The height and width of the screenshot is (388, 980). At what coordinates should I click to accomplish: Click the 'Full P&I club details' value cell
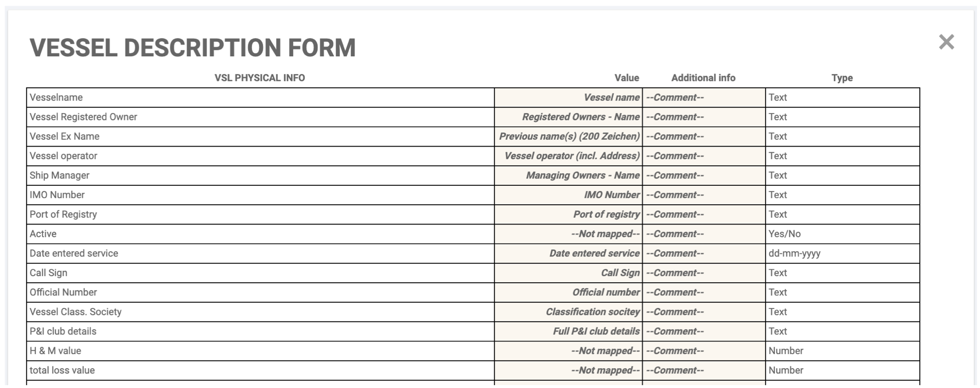pyautogui.click(x=596, y=331)
